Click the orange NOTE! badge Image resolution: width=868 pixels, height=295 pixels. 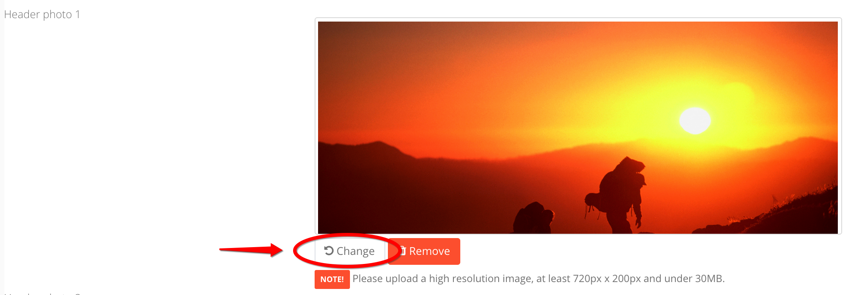pos(332,279)
